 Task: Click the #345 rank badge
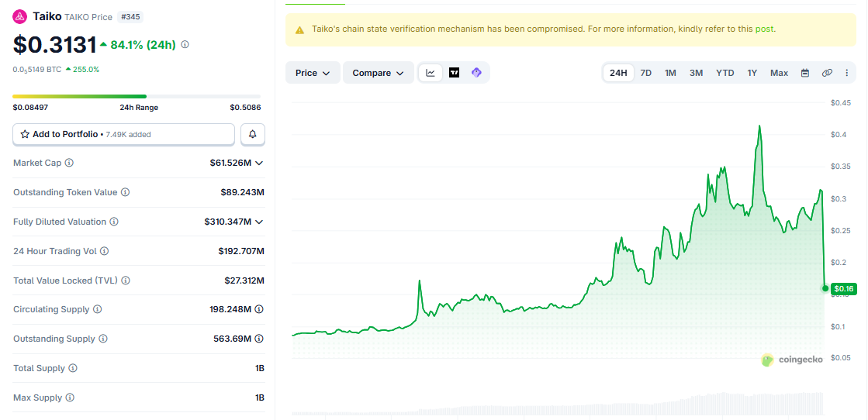tap(130, 17)
